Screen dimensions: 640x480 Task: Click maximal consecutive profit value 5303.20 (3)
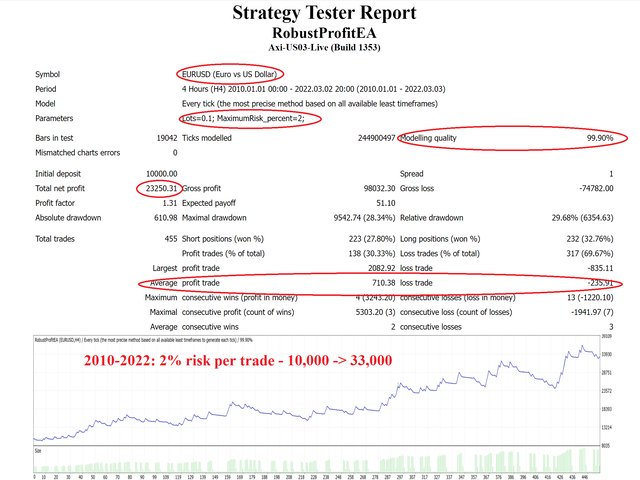point(376,313)
